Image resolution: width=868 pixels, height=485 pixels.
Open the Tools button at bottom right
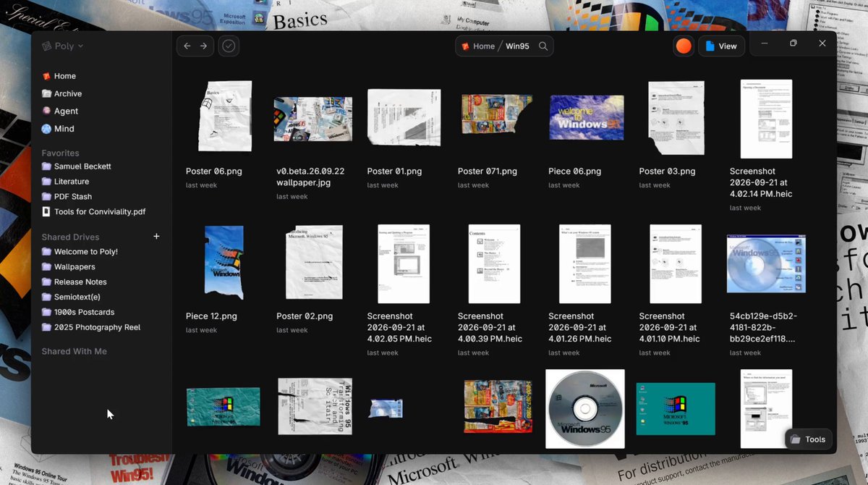point(808,439)
